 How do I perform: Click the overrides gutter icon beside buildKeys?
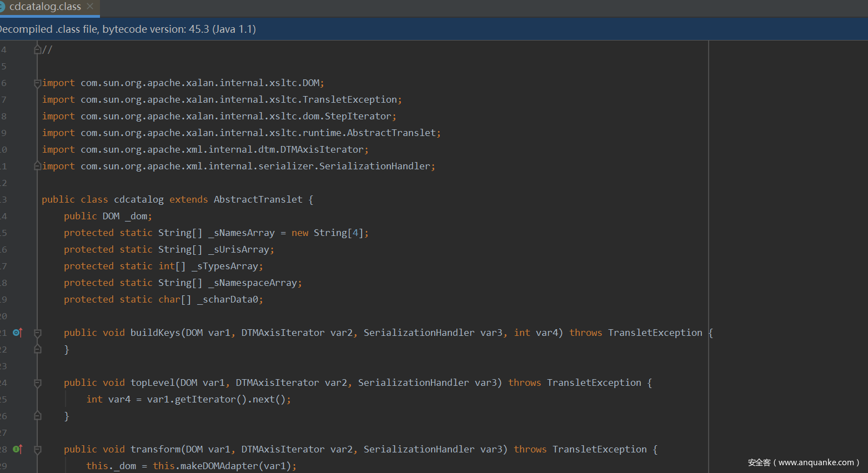click(x=17, y=333)
